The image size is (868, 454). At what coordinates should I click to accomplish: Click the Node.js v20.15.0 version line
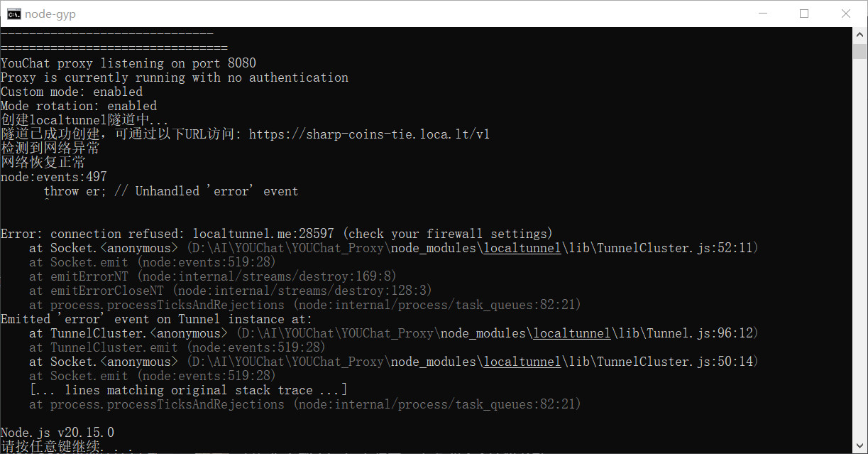[57, 433]
